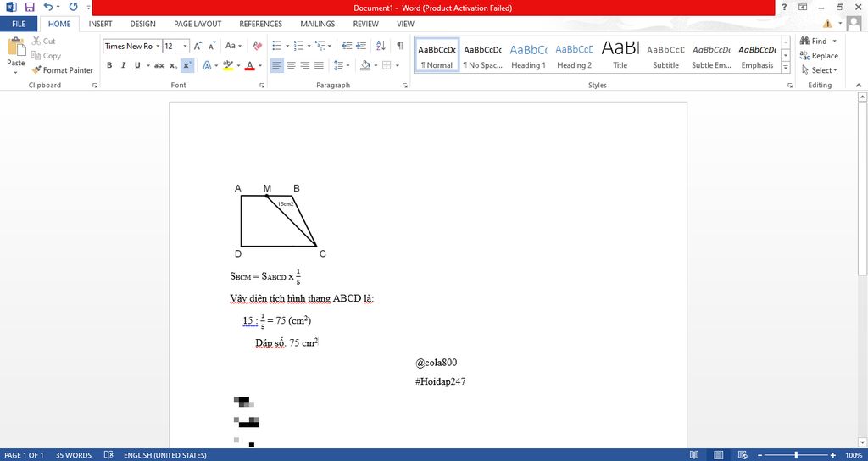Image resolution: width=868 pixels, height=461 pixels.
Task: Toggle underline formatting
Action: 136,65
